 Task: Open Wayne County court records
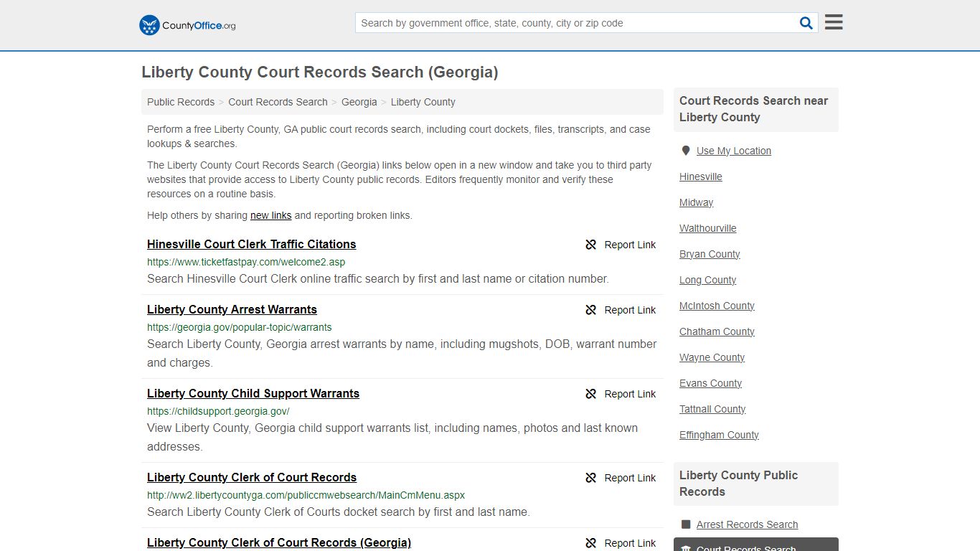coord(712,357)
